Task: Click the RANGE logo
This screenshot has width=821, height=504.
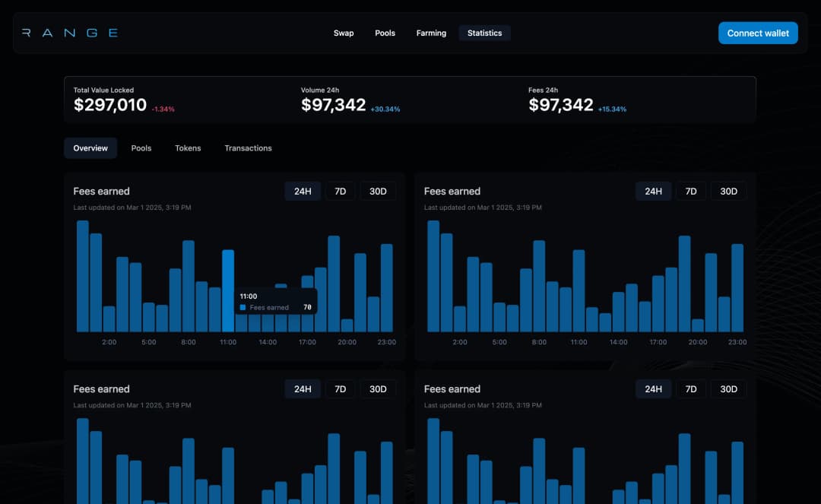Action: click(70, 33)
